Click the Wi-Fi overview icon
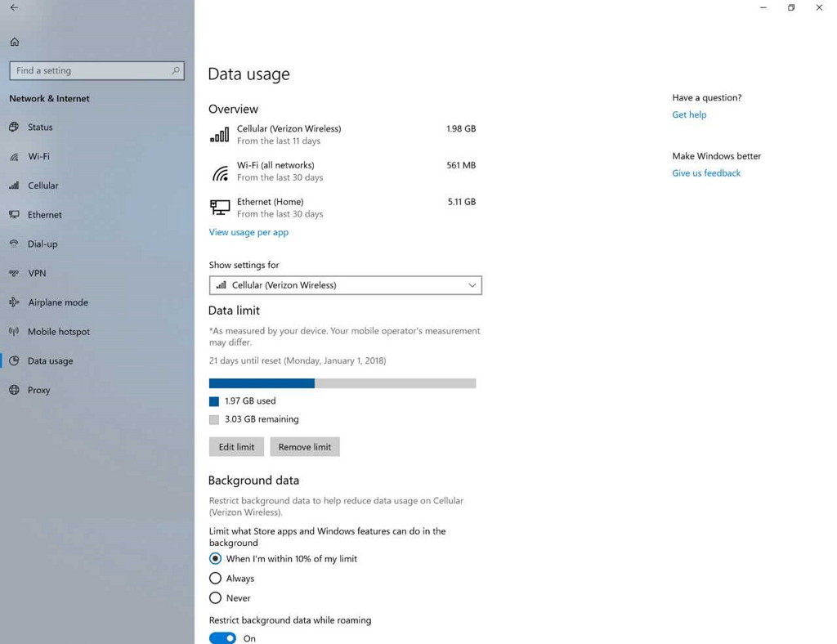 coord(220,172)
